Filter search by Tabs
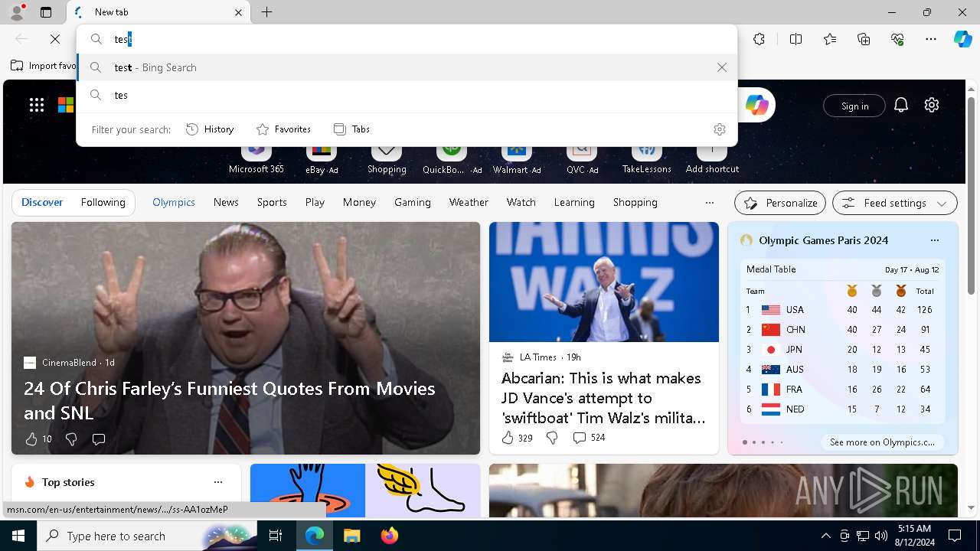This screenshot has width=980, height=551. (351, 129)
